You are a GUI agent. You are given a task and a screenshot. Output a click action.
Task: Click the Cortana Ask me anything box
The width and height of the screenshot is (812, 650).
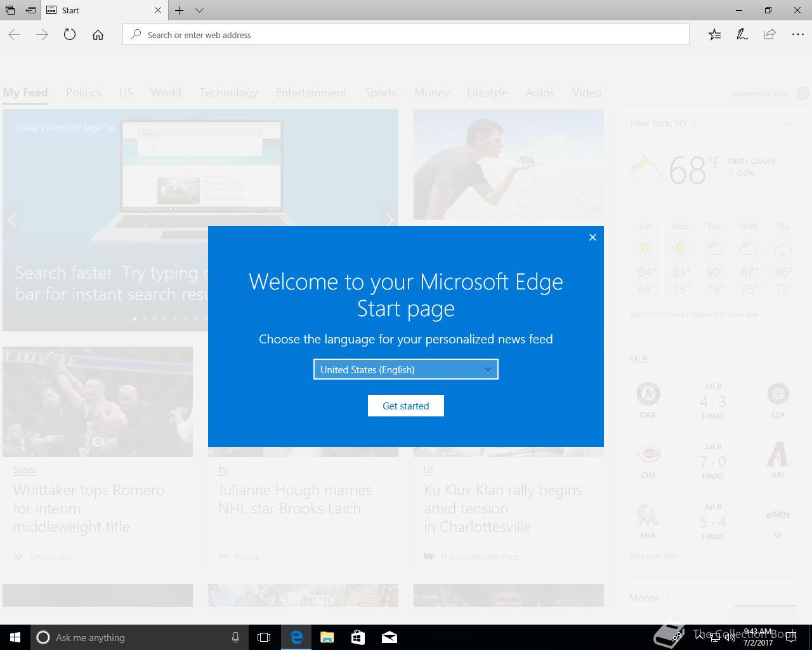coord(140,637)
